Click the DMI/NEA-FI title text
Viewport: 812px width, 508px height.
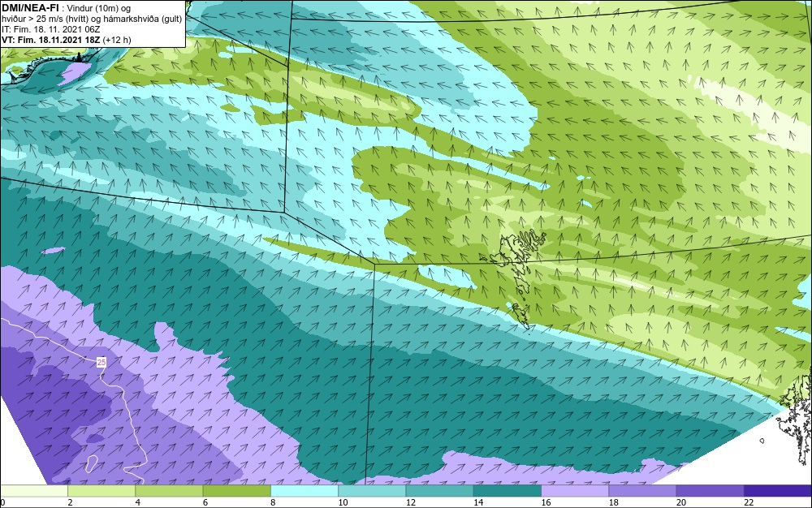tap(30, 8)
